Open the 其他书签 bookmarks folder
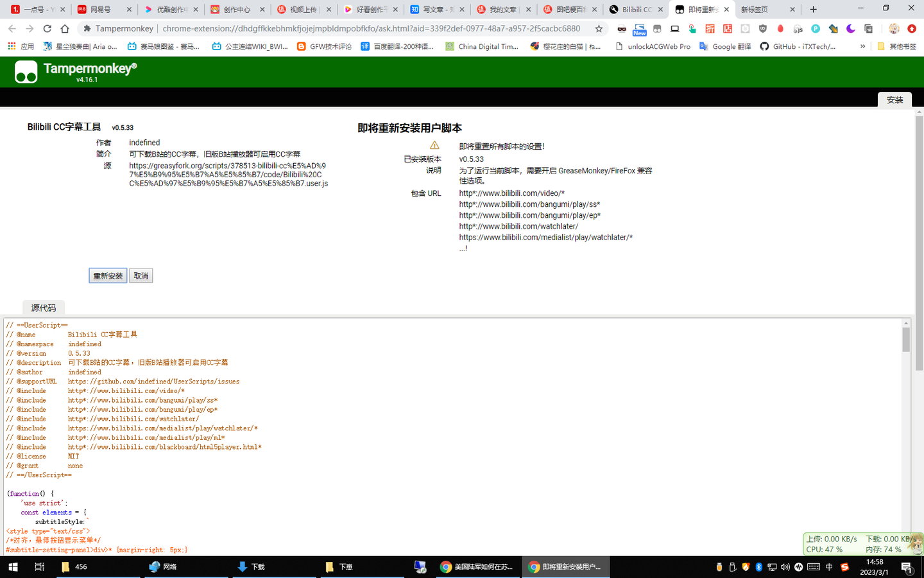The image size is (924, 578). [x=896, y=46]
